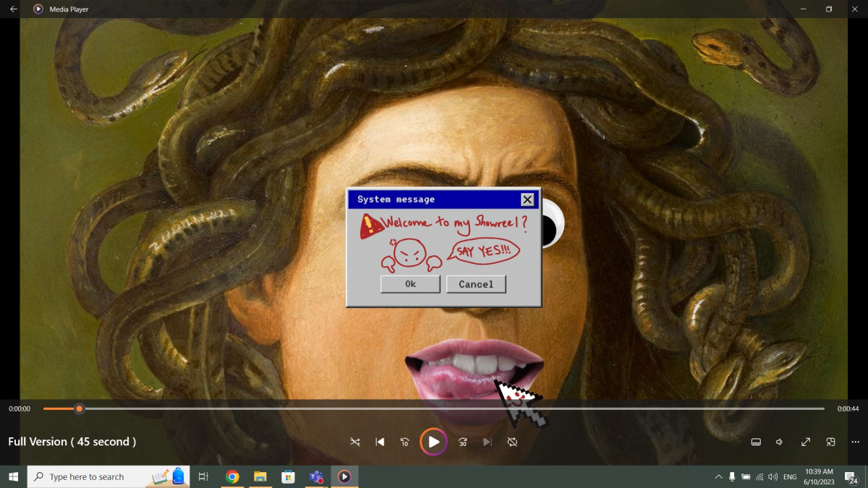Launch Google Chrome from the taskbar

(232, 476)
